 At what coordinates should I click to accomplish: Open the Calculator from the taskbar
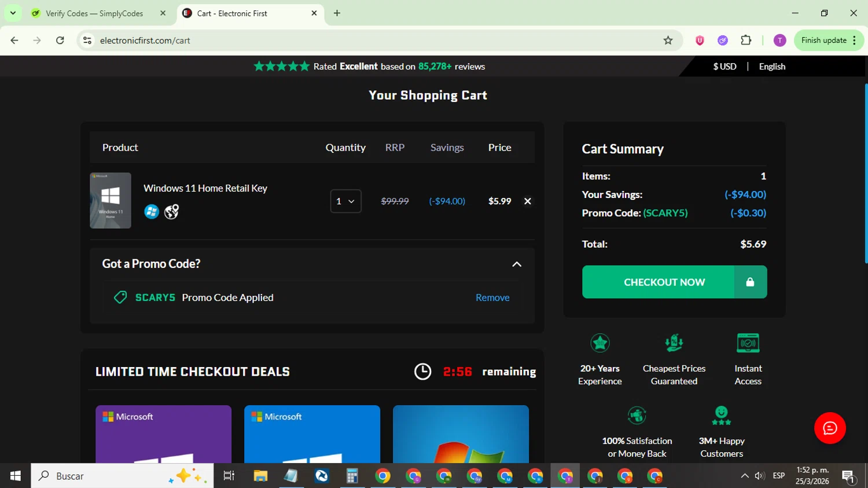pos(352,476)
